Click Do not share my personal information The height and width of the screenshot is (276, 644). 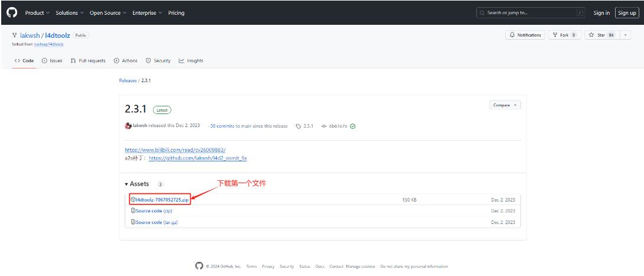click(414, 266)
